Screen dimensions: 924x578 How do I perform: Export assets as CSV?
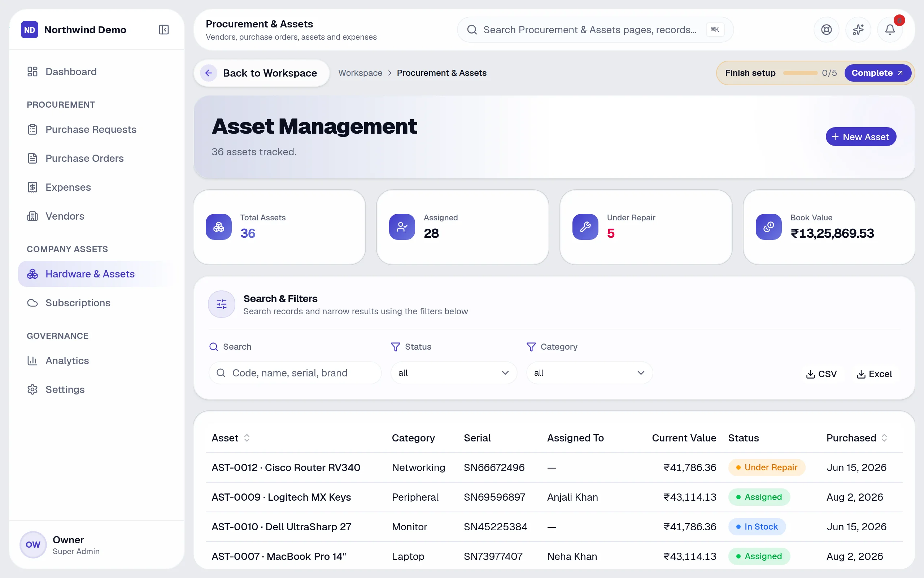[821, 374]
